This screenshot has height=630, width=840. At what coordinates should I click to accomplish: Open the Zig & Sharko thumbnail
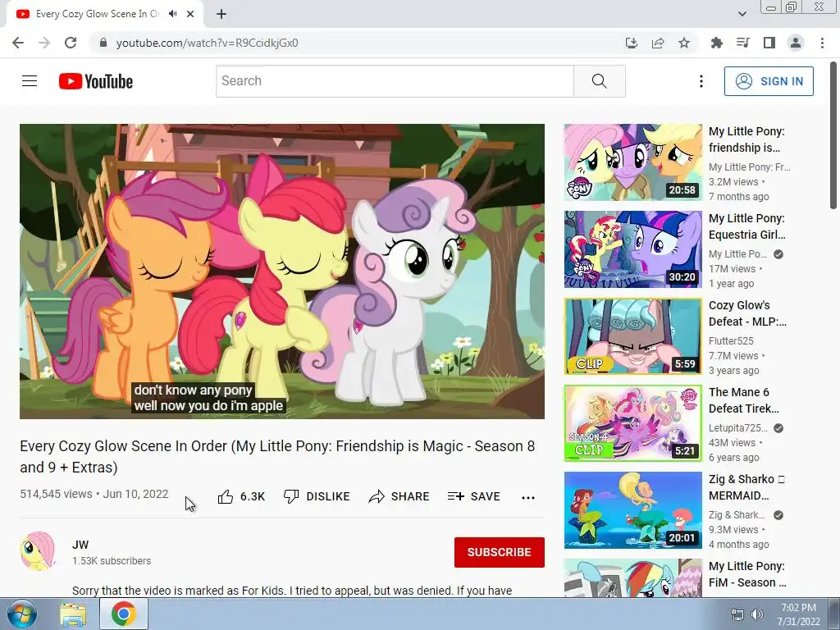(x=632, y=510)
